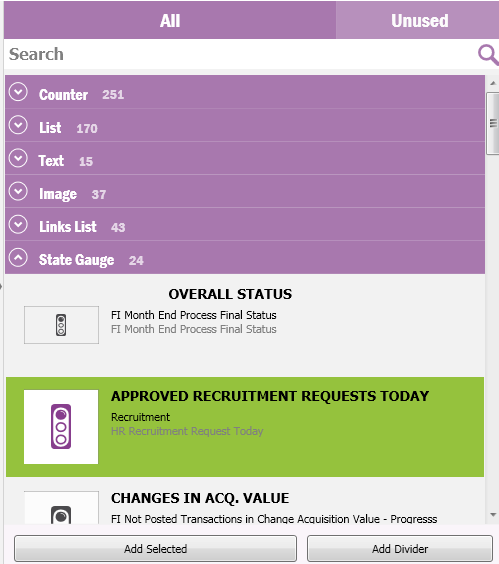The width and height of the screenshot is (499, 564).
Task: Select Approved Recruitment Requests Today item
Action: (245, 427)
